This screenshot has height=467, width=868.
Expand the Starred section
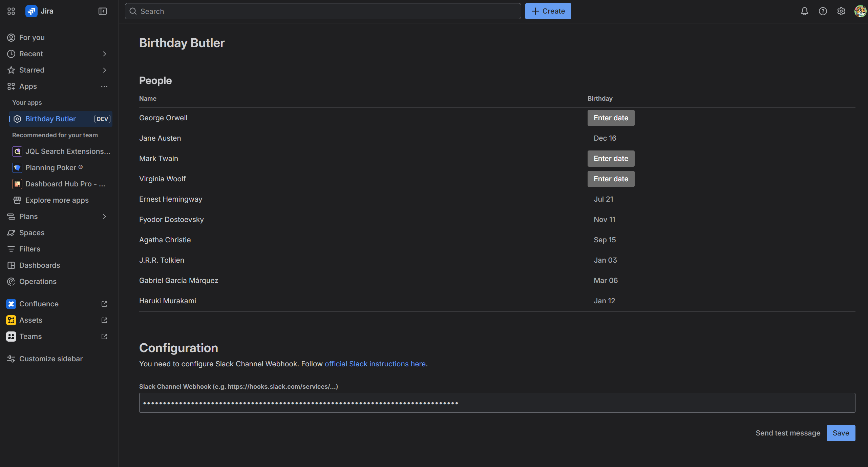pos(104,70)
